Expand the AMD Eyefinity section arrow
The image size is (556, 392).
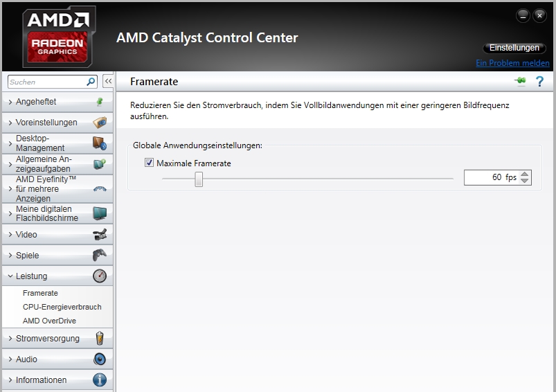[10, 188]
